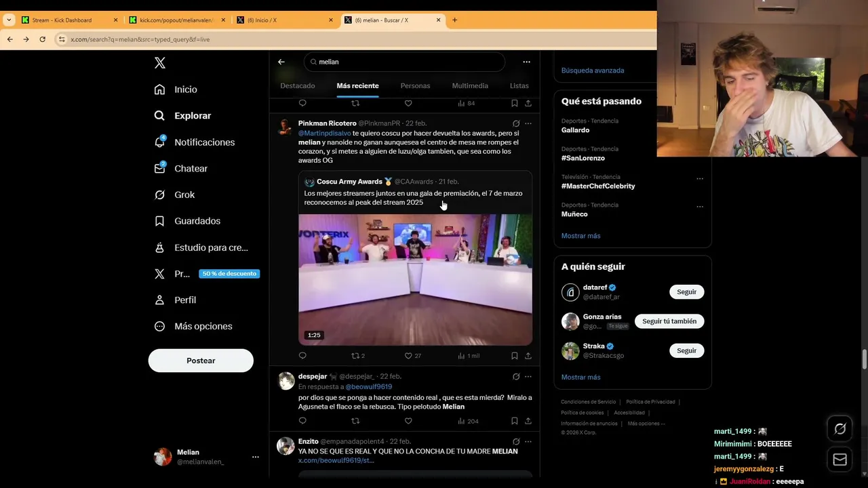Follow dataref
Viewport: 868px width, 488px height.
686,292
